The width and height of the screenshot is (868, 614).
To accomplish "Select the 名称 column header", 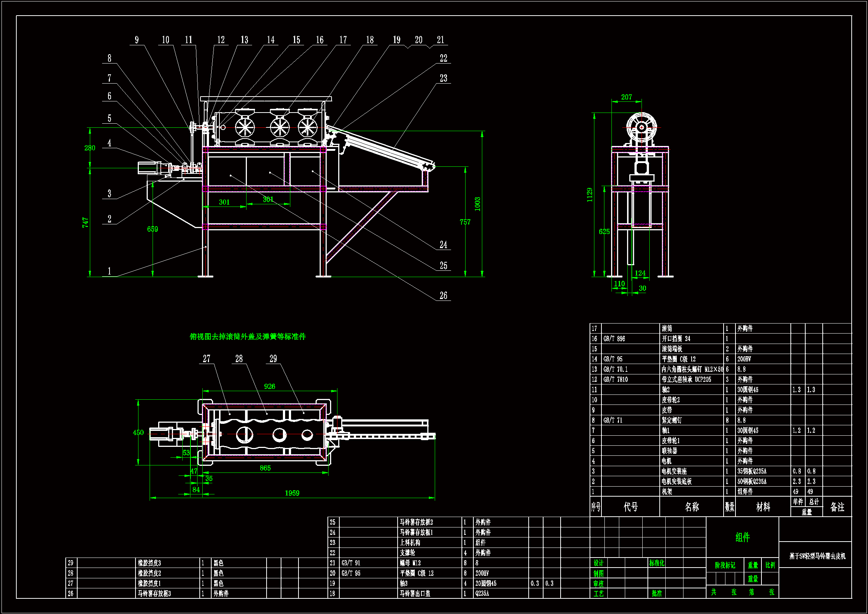I will (x=691, y=507).
